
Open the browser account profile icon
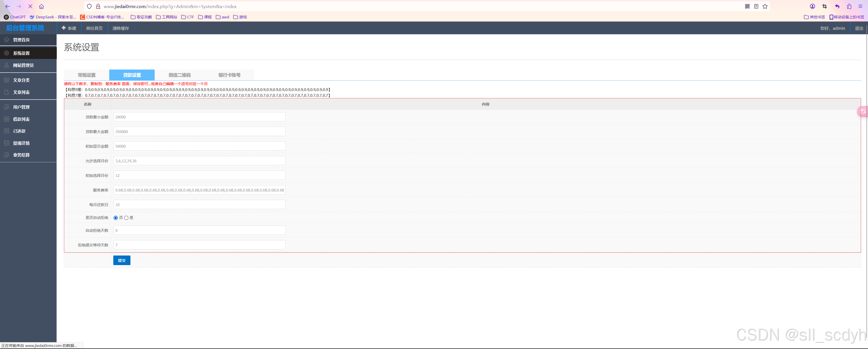coord(812,6)
